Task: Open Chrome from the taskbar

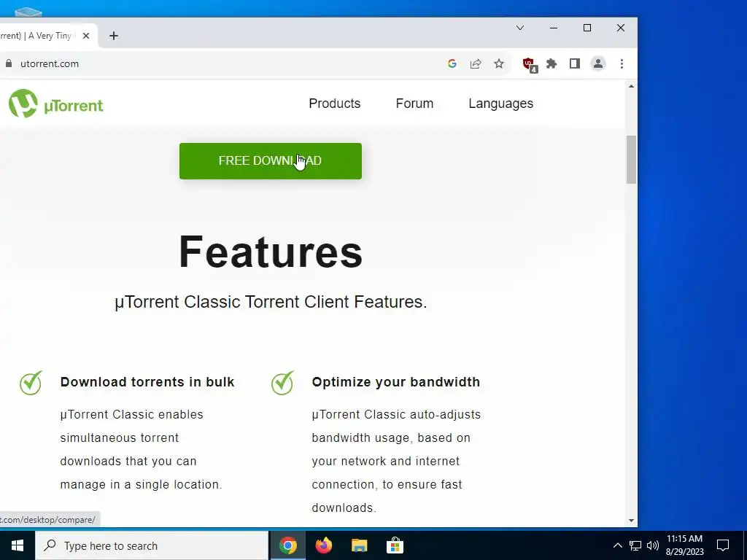Action: [x=287, y=545]
